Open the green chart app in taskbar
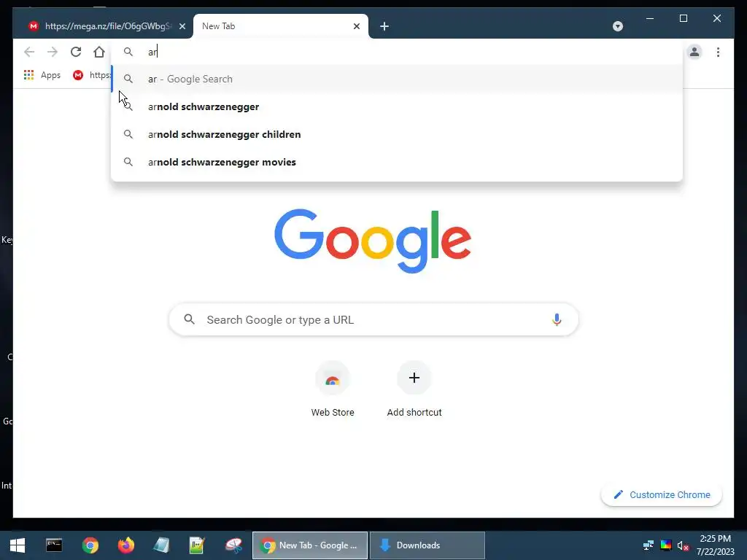The height and width of the screenshot is (560, 747). pos(197,545)
